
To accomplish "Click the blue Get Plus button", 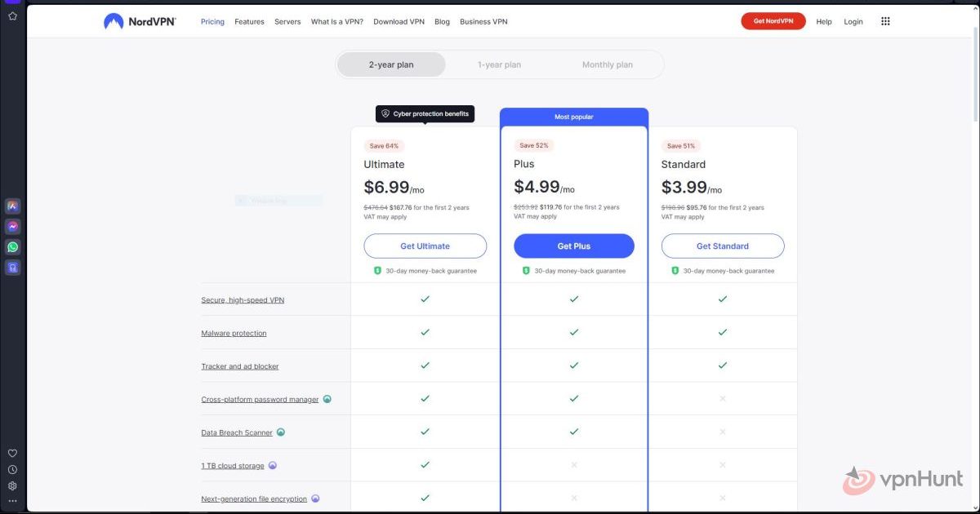I will point(574,246).
